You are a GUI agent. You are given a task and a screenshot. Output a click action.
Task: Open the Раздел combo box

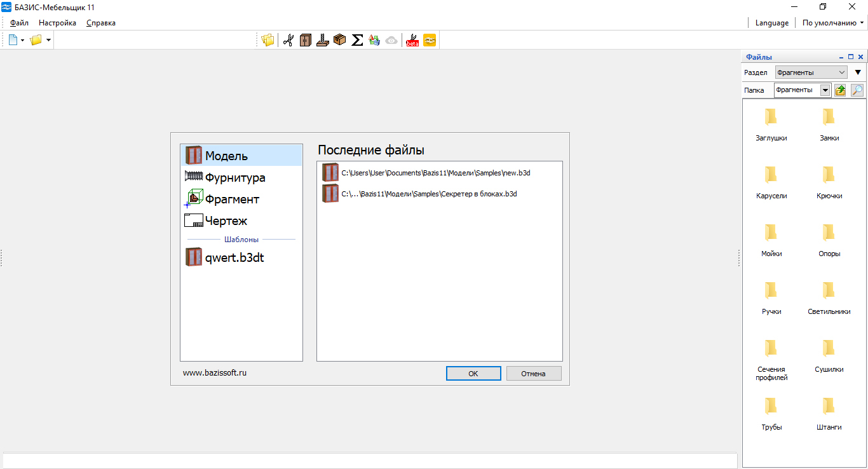tap(811, 72)
